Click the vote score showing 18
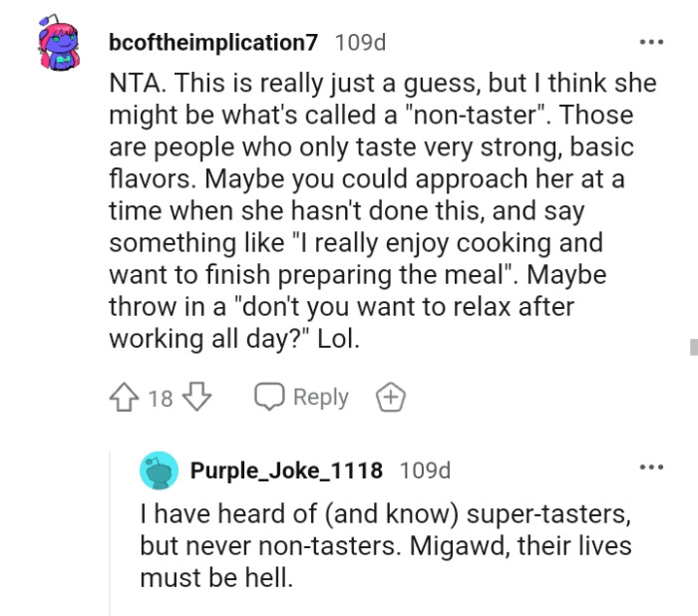This screenshot has width=698, height=616. (x=160, y=399)
